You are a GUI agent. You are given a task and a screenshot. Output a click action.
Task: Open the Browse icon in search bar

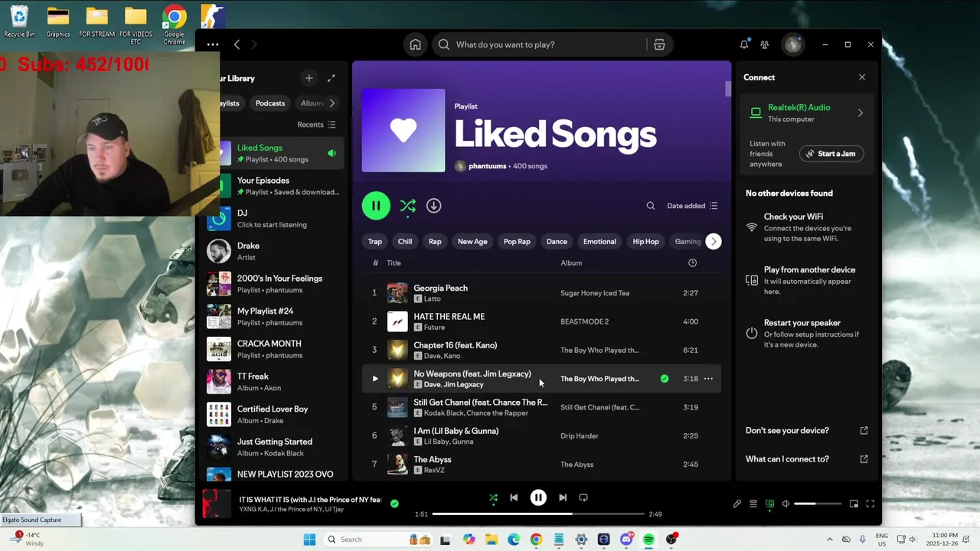pos(659,44)
